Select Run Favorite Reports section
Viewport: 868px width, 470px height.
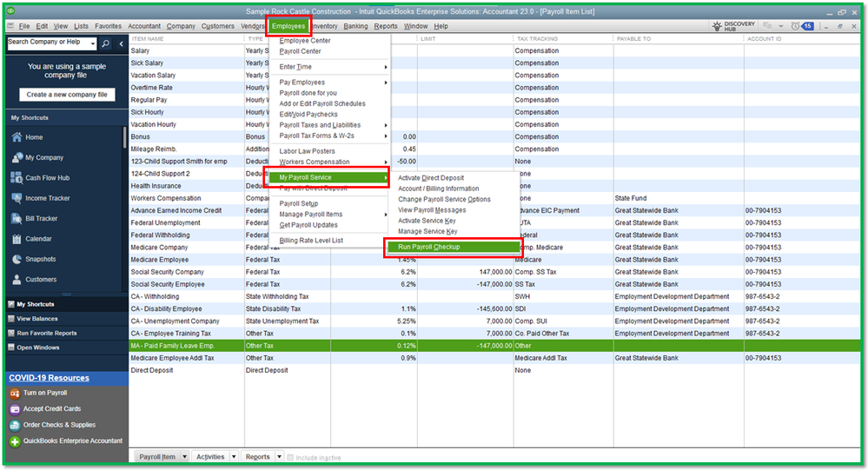[66, 334]
